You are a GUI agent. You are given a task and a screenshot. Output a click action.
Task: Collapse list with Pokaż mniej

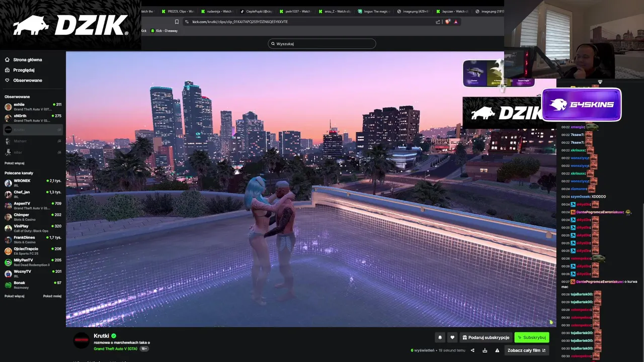(x=52, y=296)
